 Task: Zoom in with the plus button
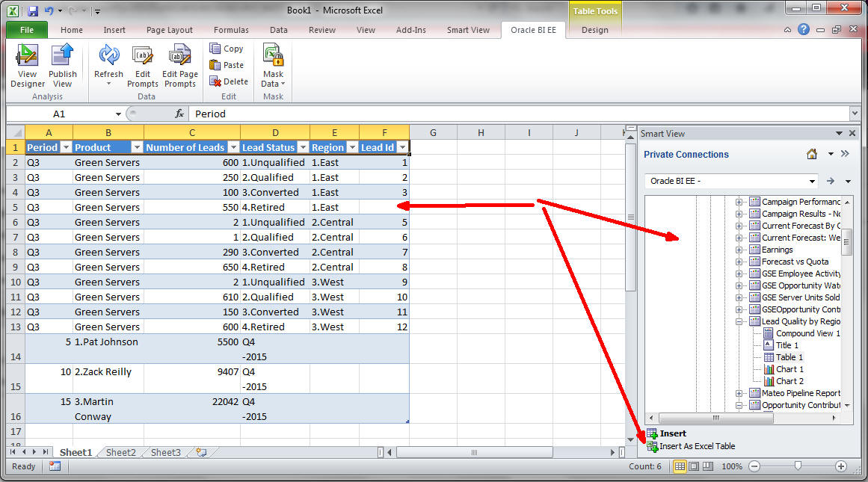841,466
